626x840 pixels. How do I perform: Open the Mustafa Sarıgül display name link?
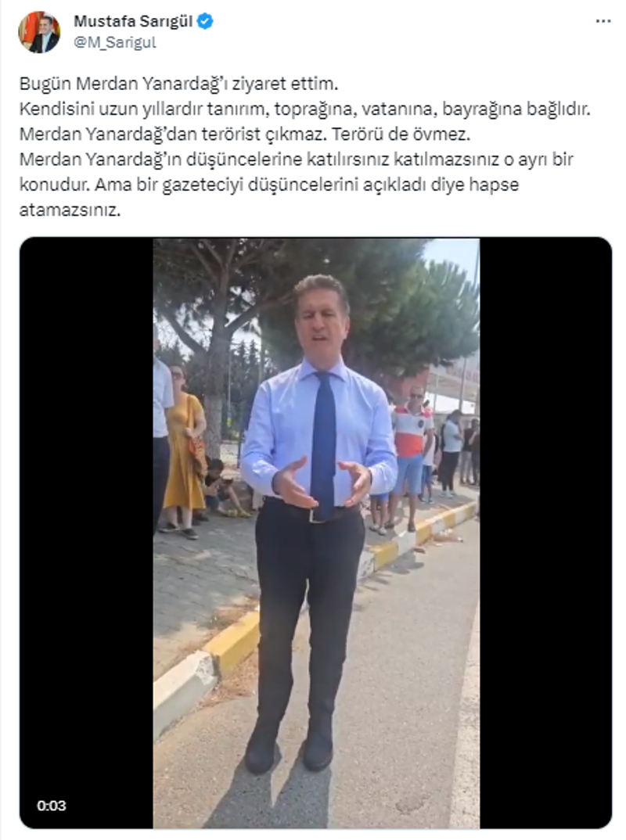click(x=133, y=21)
